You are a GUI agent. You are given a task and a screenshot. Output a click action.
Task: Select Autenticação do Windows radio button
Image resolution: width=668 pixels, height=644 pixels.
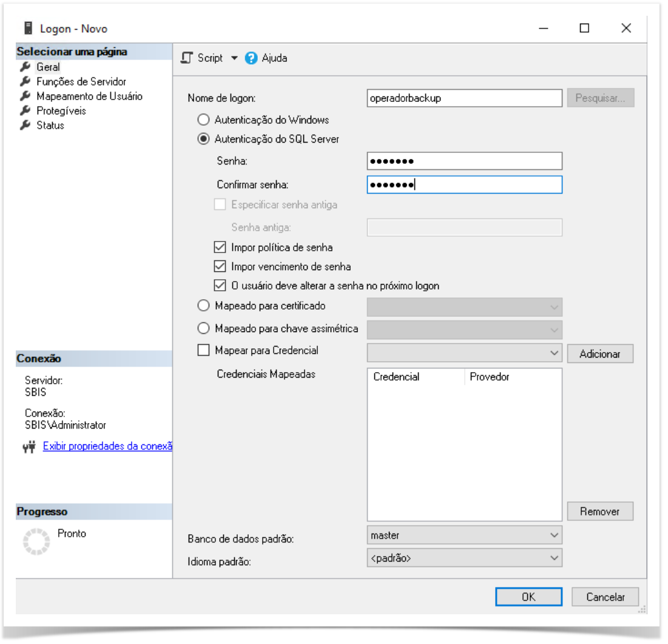coord(203,120)
